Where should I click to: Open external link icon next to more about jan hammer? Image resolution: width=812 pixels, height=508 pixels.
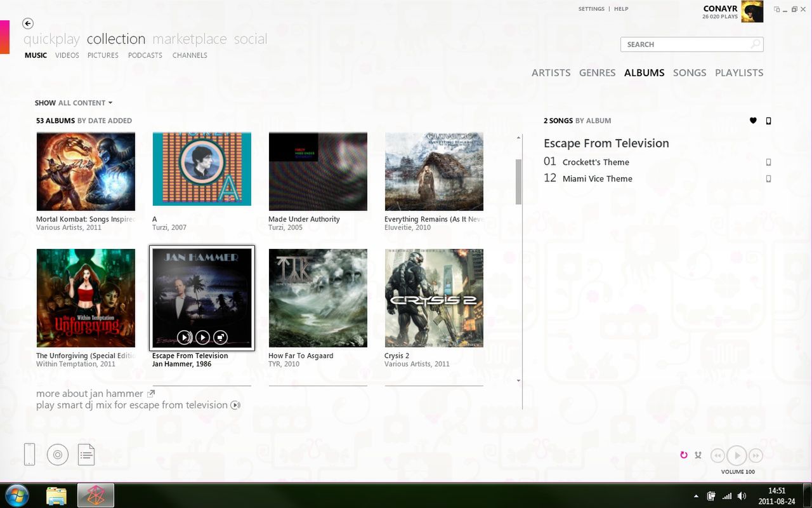click(x=151, y=394)
